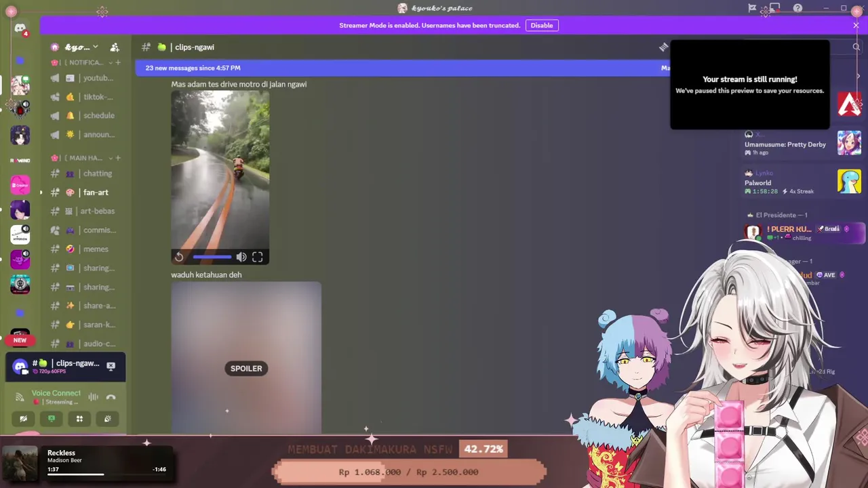Replay the motorcycle video clip
This screenshot has height=488, width=868.
click(179, 257)
